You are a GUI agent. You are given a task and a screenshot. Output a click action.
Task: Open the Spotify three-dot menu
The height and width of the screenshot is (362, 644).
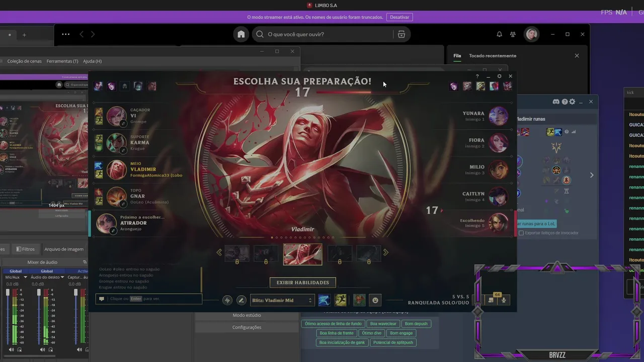tap(65, 34)
